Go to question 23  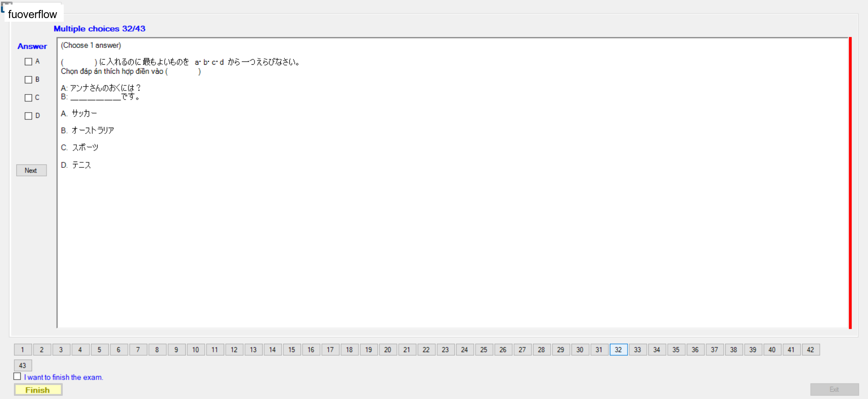[x=445, y=350]
